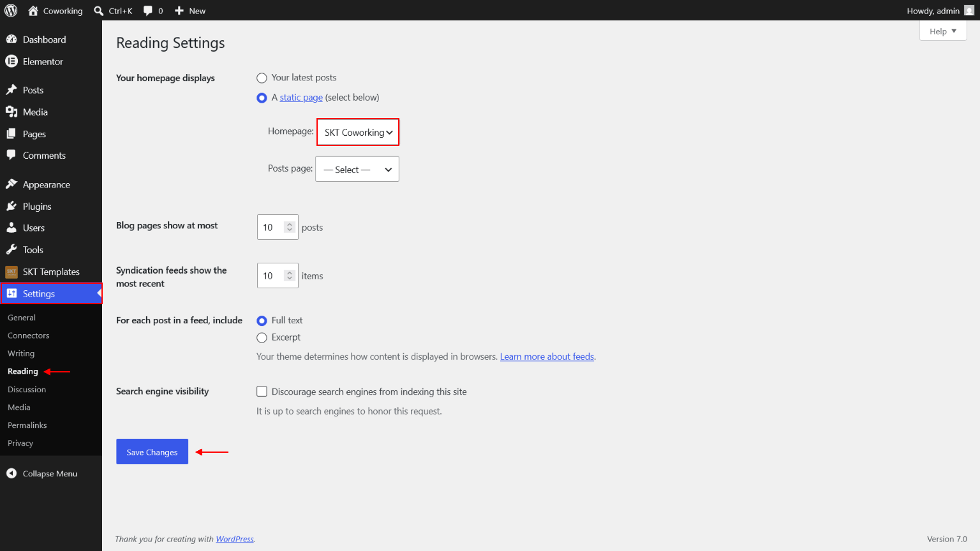Click the Tools wrench icon
The height and width of the screenshot is (551, 980).
(x=11, y=249)
